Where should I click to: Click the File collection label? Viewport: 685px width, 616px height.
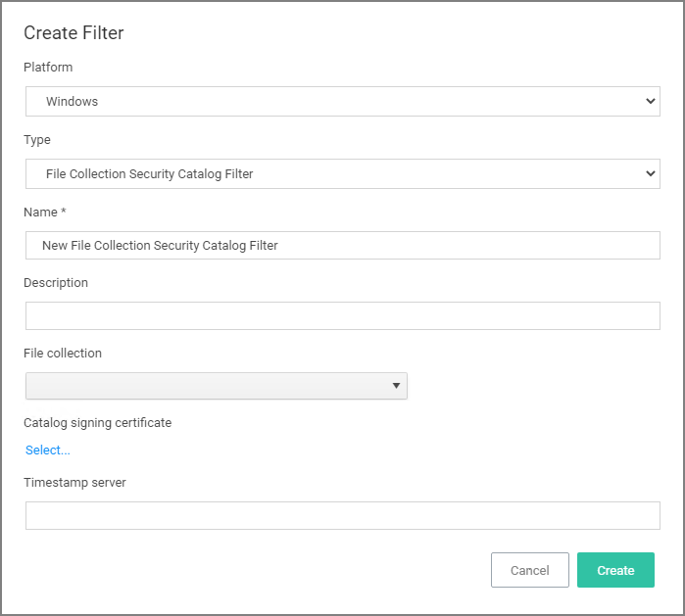click(x=63, y=353)
